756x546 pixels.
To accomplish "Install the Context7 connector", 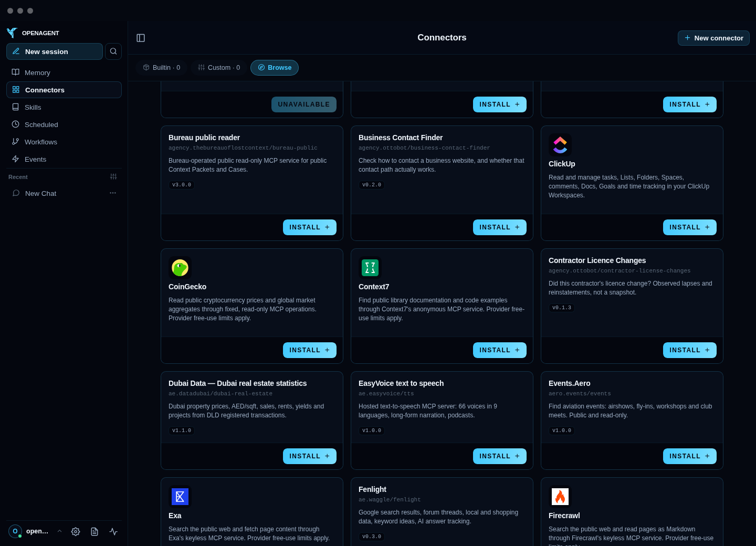I will [500, 350].
